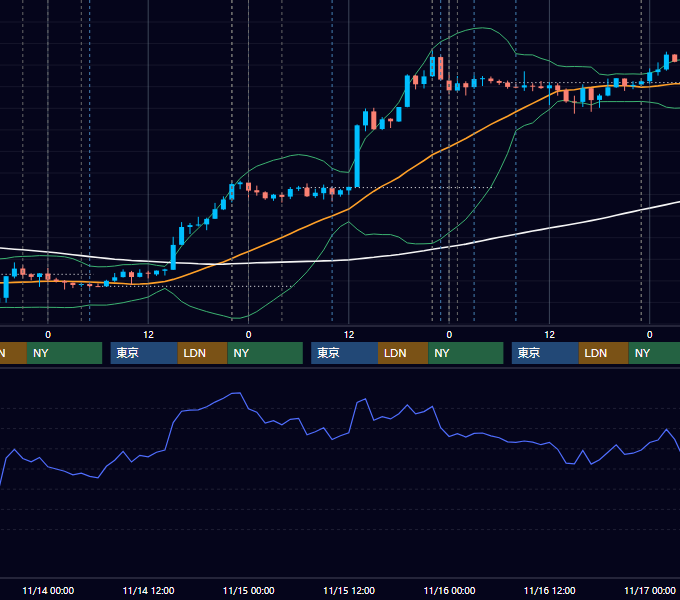Click the 11/16 00:00 date label
This screenshot has height=600, width=680.
(x=449, y=590)
